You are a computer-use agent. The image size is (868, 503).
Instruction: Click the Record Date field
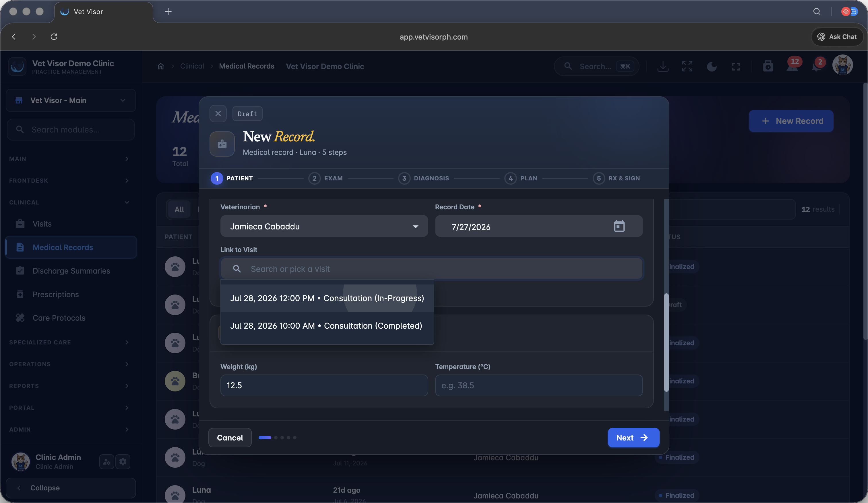539,226
